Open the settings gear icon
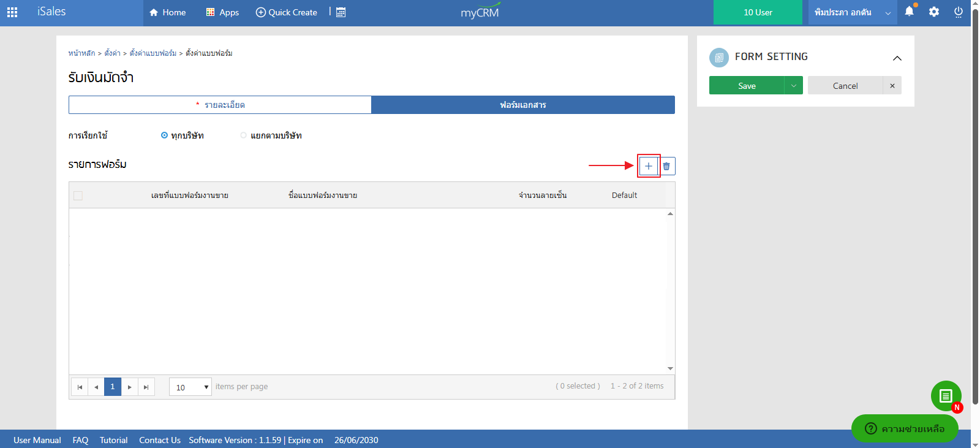 (933, 12)
